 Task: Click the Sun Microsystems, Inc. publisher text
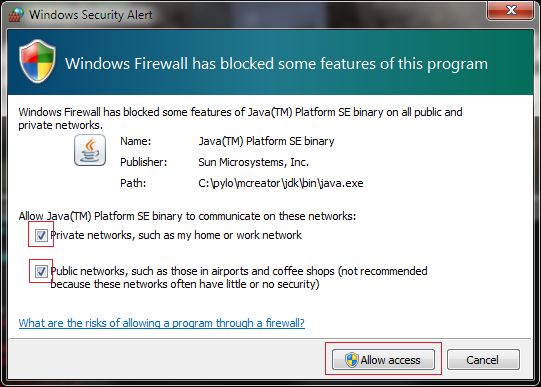253,162
